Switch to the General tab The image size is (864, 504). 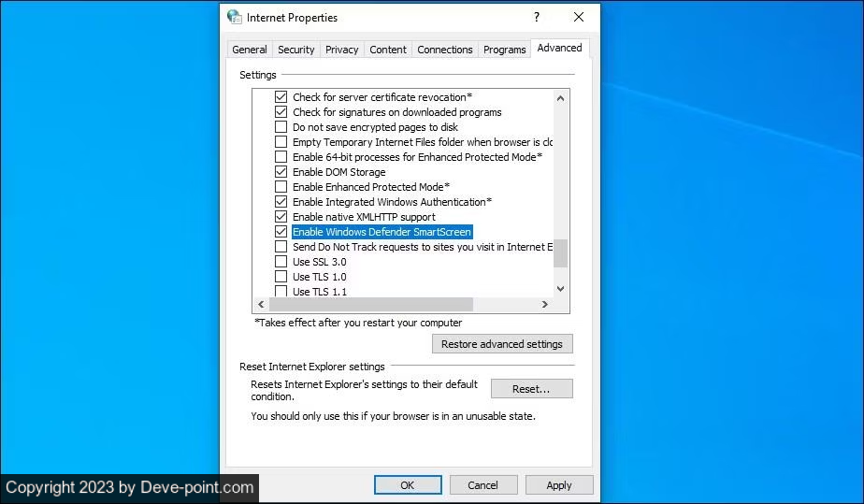coord(250,50)
